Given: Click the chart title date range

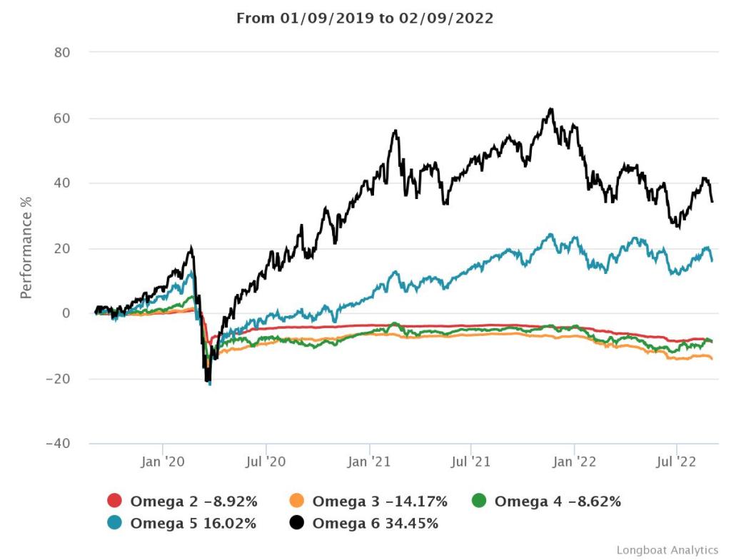Looking at the screenshot, I should pos(365,19).
